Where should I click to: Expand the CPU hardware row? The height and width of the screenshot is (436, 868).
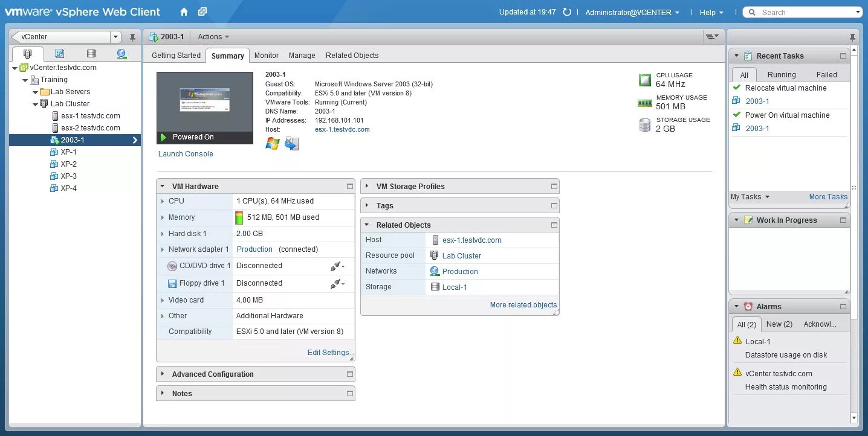163,201
